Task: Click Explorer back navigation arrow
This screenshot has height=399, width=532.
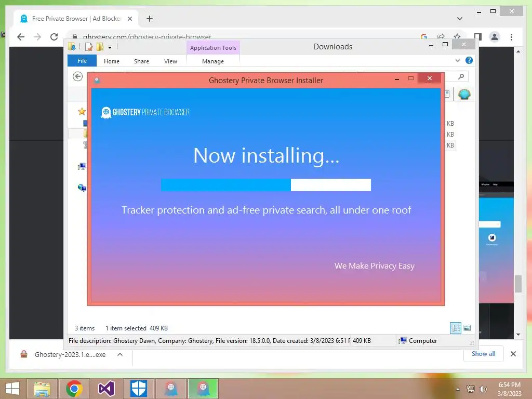Action: pyautogui.click(x=78, y=76)
